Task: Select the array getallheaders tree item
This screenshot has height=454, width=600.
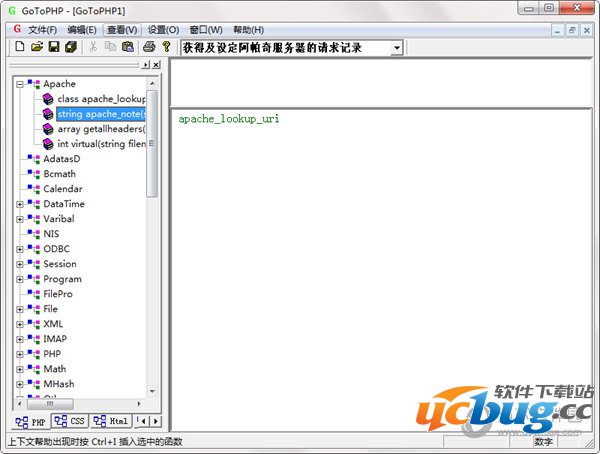Action: 101,129
